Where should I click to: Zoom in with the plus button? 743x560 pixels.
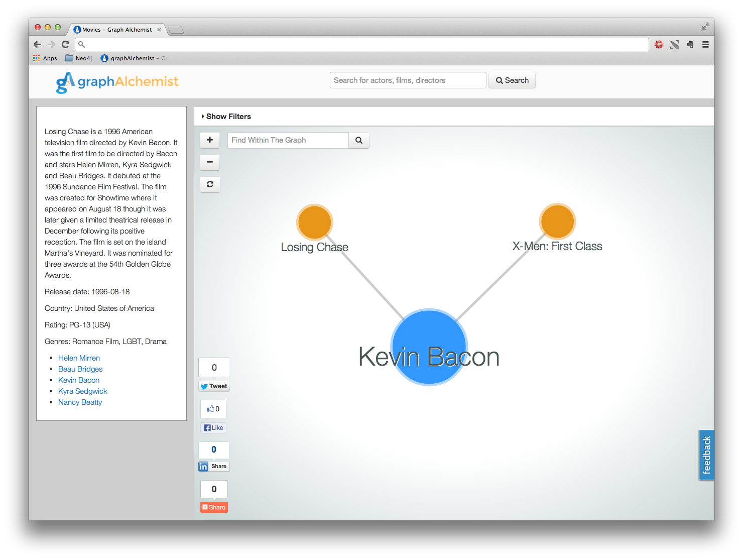click(x=210, y=140)
